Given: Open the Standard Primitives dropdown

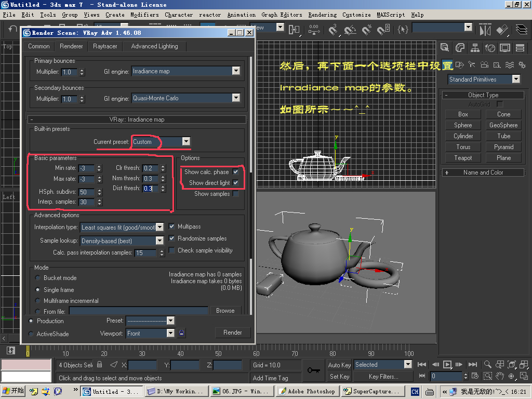Looking at the screenshot, I should [x=516, y=79].
